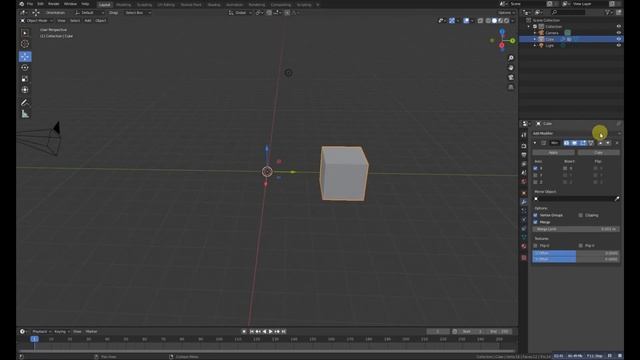Remove the Mirror modifier with X button
Viewport: 640px width, 360px height.
[617, 143]
